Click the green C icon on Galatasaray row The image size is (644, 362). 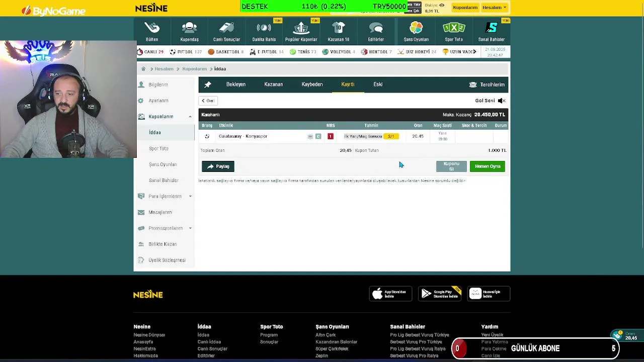pos(318,136)
